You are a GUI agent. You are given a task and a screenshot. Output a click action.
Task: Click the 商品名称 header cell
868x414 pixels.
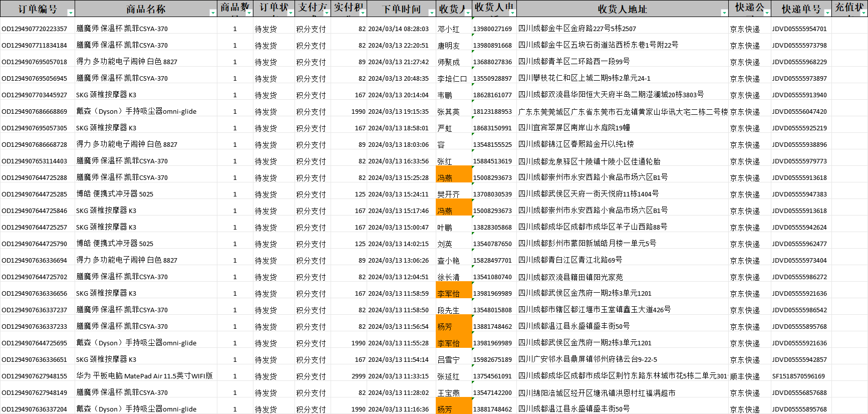146,9
